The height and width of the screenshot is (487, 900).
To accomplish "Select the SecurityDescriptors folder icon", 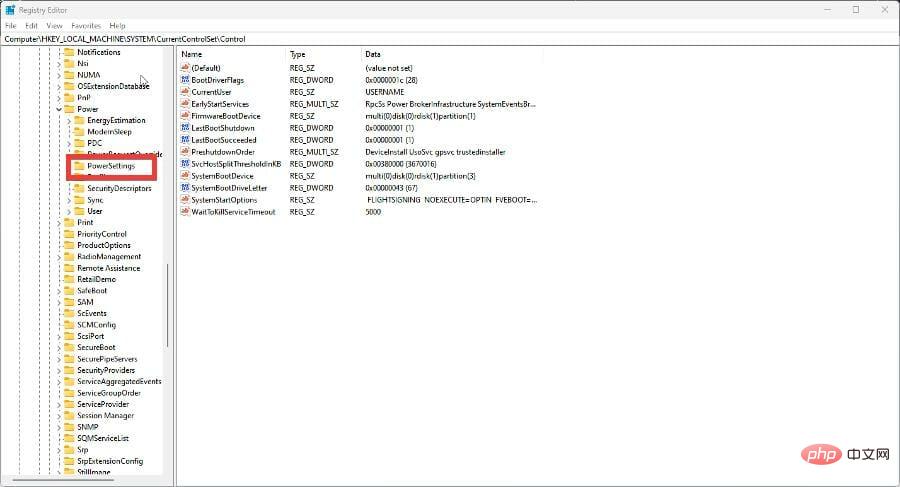I will [x=79, y=188].
